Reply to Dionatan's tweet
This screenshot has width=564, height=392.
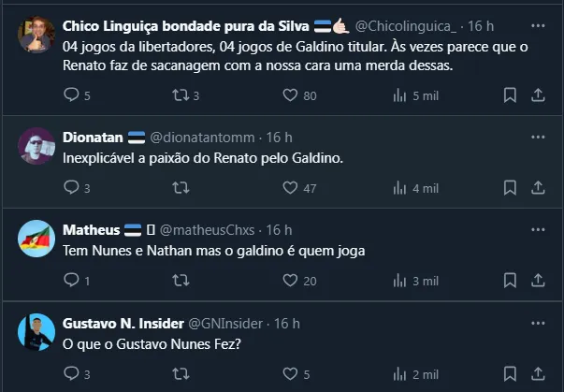pyautogui.click(x=72, y=188)
